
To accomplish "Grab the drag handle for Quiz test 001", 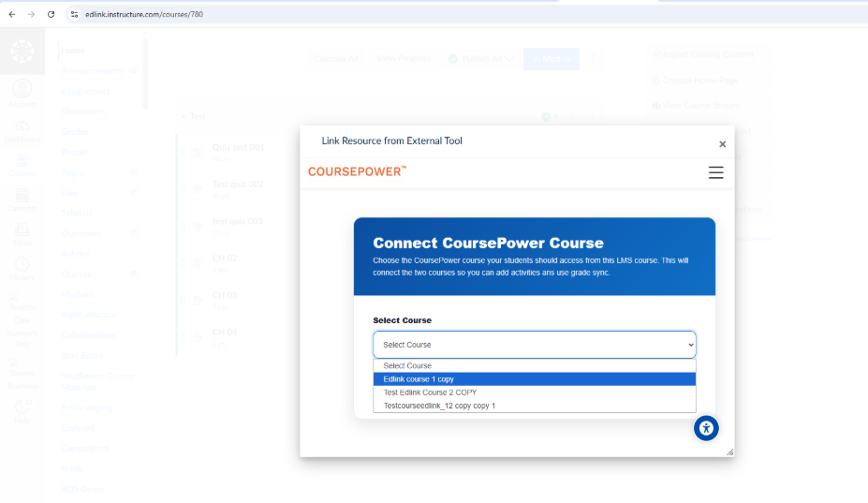I will (x=184, y=153).
